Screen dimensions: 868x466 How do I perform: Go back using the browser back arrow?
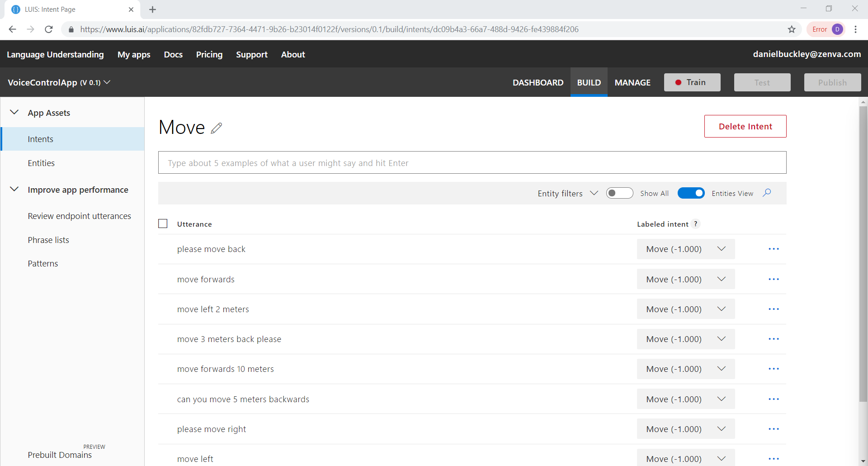coord(12,29)
